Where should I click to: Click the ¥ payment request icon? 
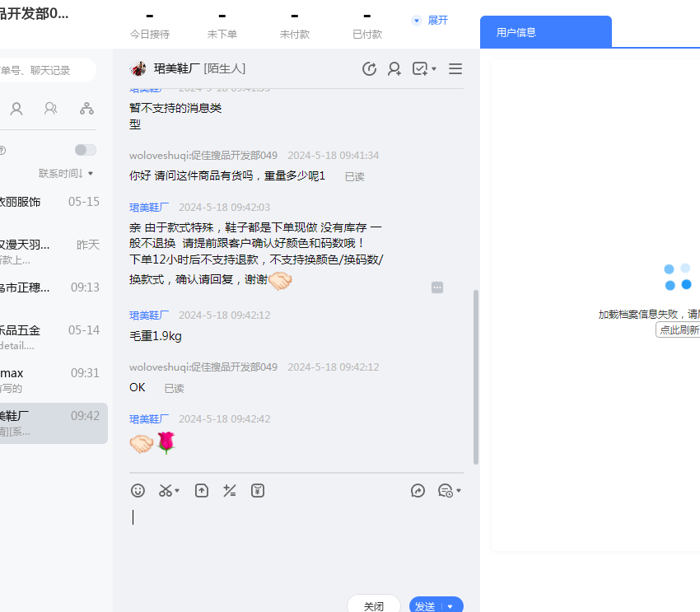tap(258, 490)
